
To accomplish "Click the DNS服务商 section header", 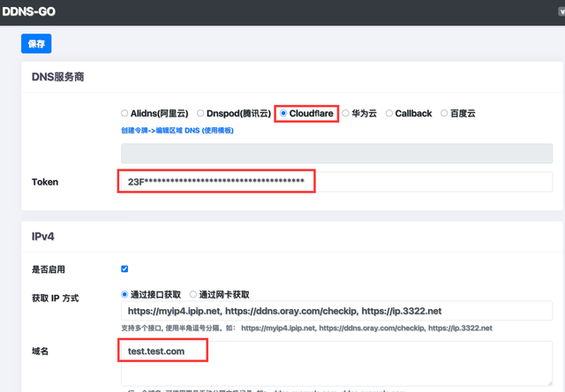I will 58,77.
